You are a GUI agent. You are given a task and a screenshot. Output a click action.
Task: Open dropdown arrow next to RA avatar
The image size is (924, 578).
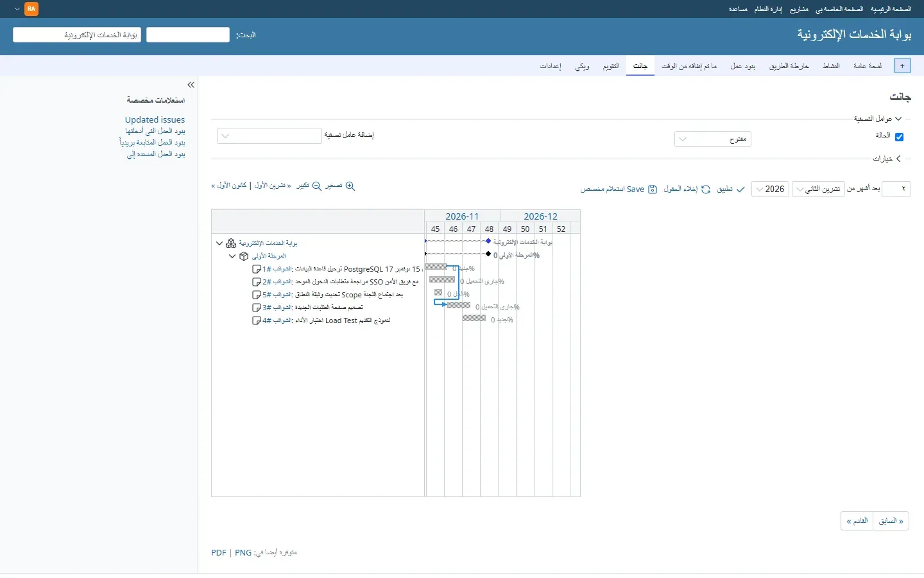(17, 9)
